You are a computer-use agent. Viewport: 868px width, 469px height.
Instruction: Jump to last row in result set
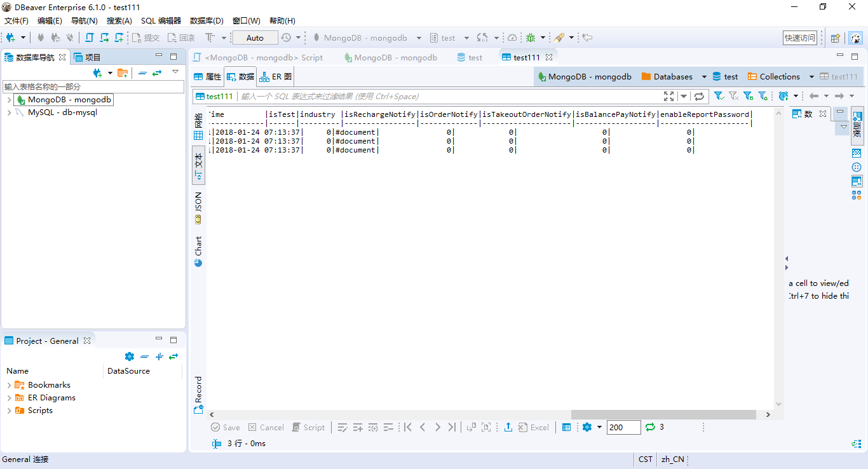[452, 428]
